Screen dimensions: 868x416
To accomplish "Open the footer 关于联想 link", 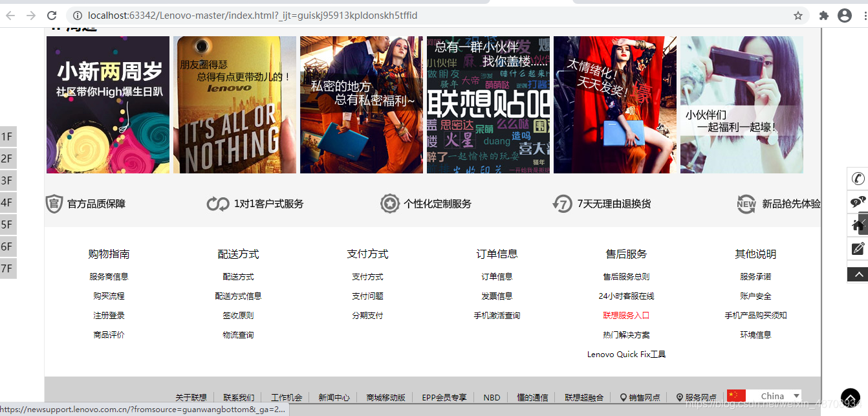I will [191, 397].
